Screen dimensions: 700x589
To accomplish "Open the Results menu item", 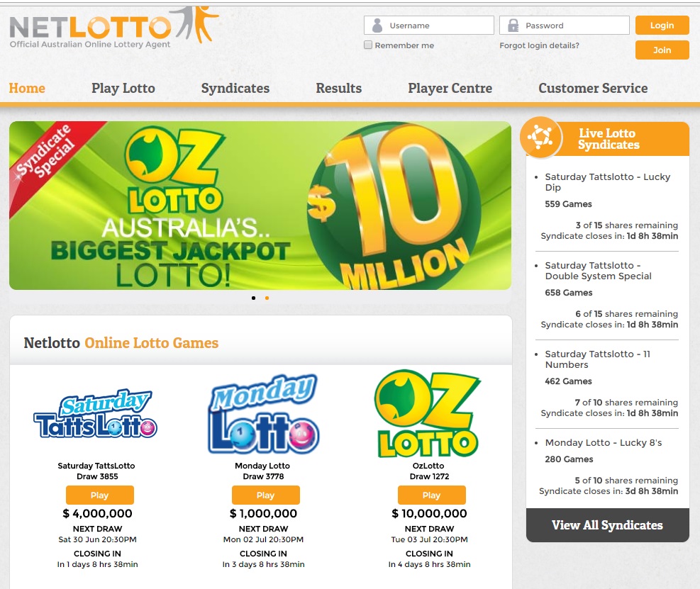I will pos(339,88).
